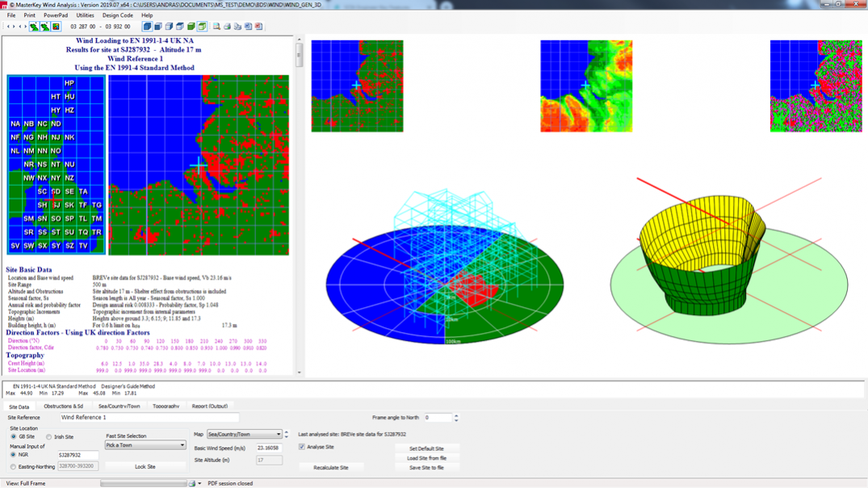Screen dimensions: 868x488
Task: Select the GB Site radio button
Action: pos(14,436)
